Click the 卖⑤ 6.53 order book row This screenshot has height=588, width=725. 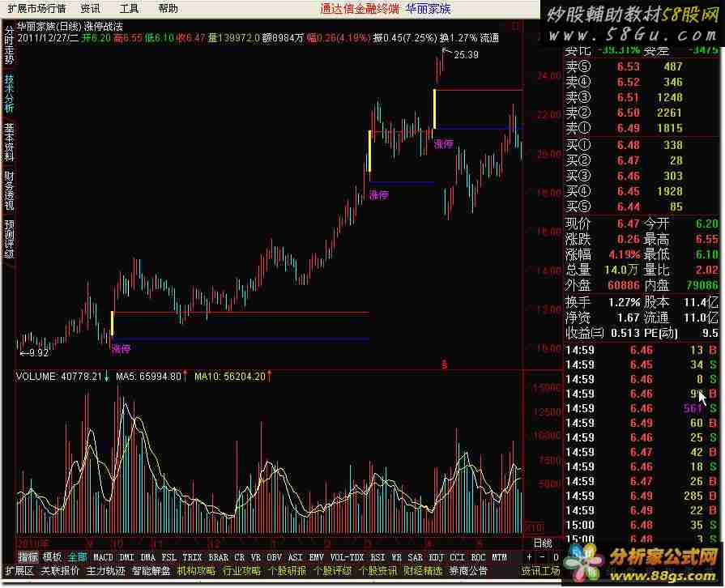tap(642, 66)
